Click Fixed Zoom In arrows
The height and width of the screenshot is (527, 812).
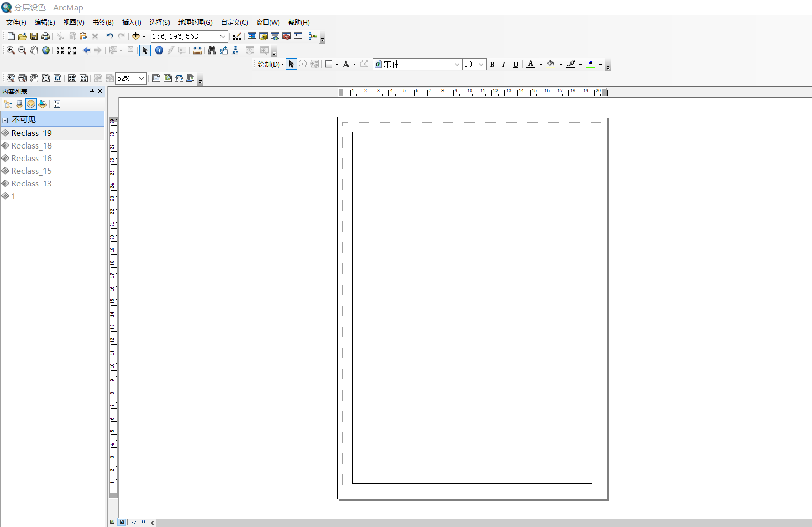pos(60,50)
